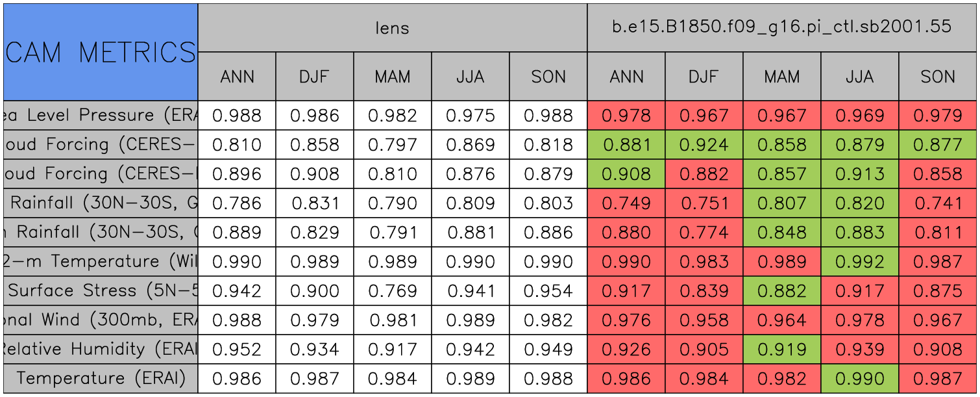Click the Relative Humidity (ERAI) row label
The image size is (980, 397).
coord(101,350)
